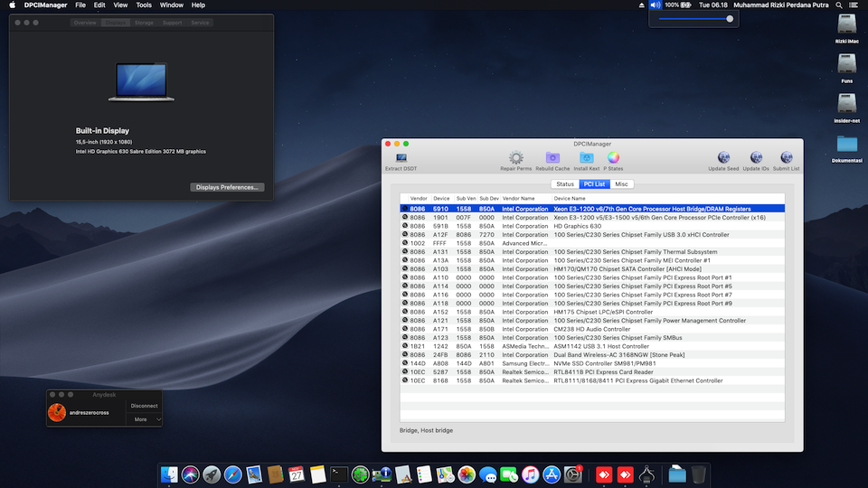Click the Update Seed globe icon
868x488 pixels.
click(x=723, y=158)
